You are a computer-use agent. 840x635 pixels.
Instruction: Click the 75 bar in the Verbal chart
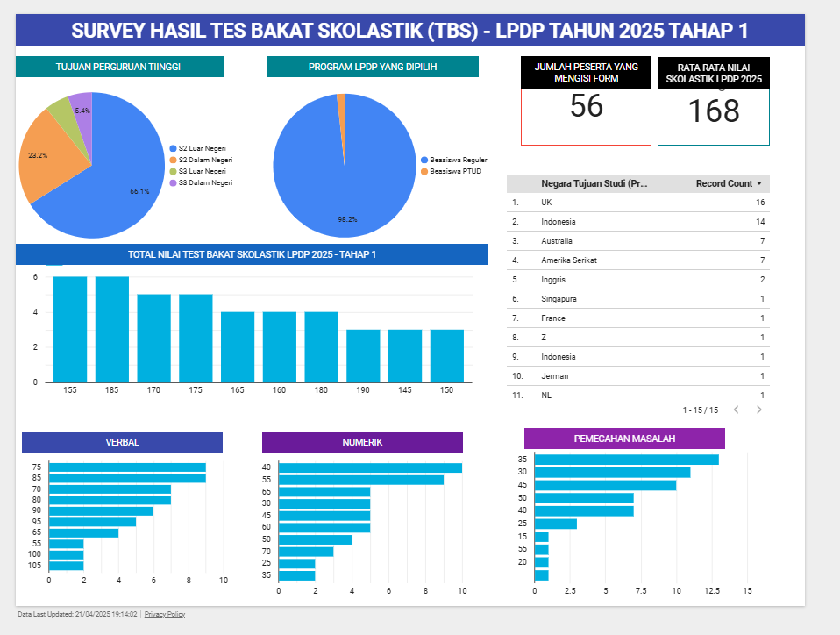coord(127,467)
